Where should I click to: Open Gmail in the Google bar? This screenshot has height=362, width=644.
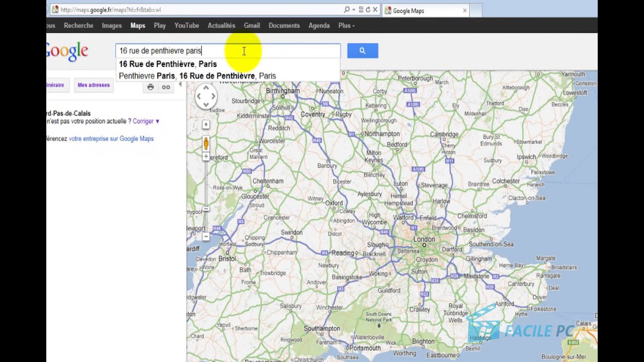(x=252, y=26)
